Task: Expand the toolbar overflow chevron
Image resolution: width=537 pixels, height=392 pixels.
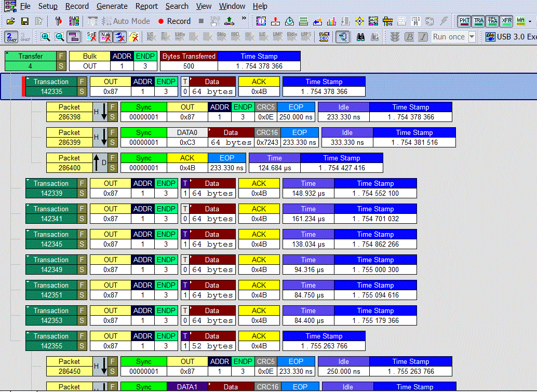Action: click(x=244, y=18)
